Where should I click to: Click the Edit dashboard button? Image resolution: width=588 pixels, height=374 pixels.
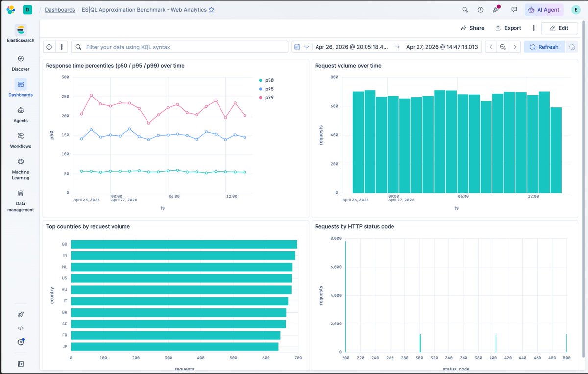[x=559, y=28]
